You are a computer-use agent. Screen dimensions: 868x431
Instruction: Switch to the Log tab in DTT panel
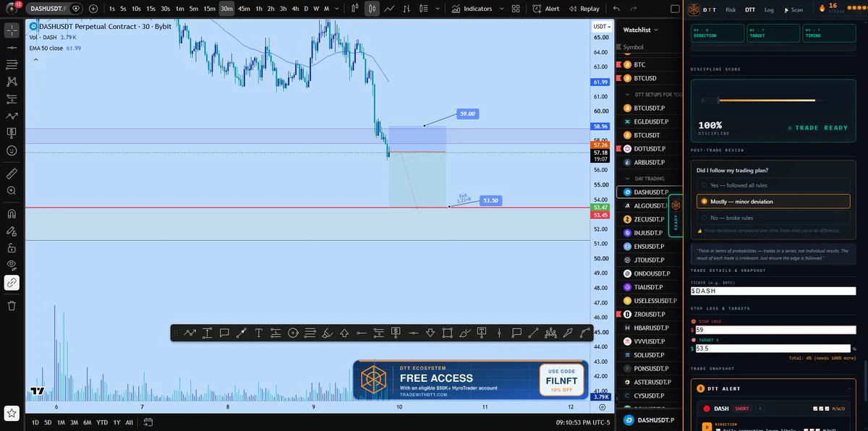pos(769,9)
